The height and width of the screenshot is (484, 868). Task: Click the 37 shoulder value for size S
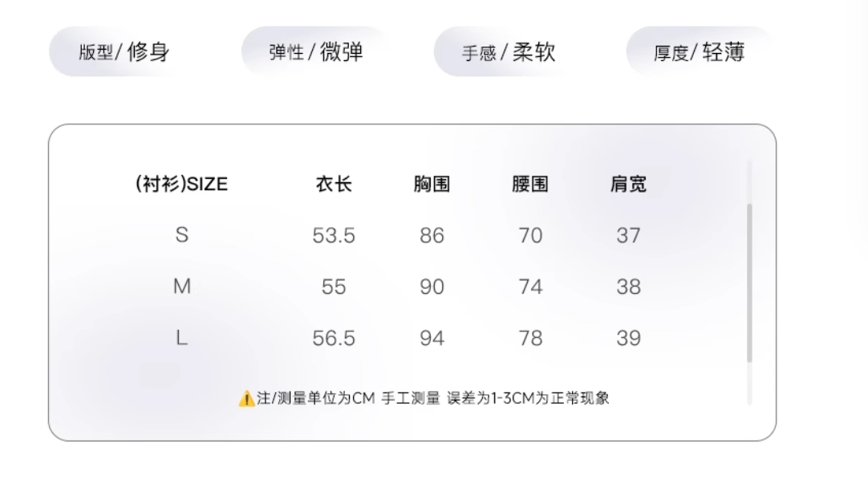click(628, 236)
